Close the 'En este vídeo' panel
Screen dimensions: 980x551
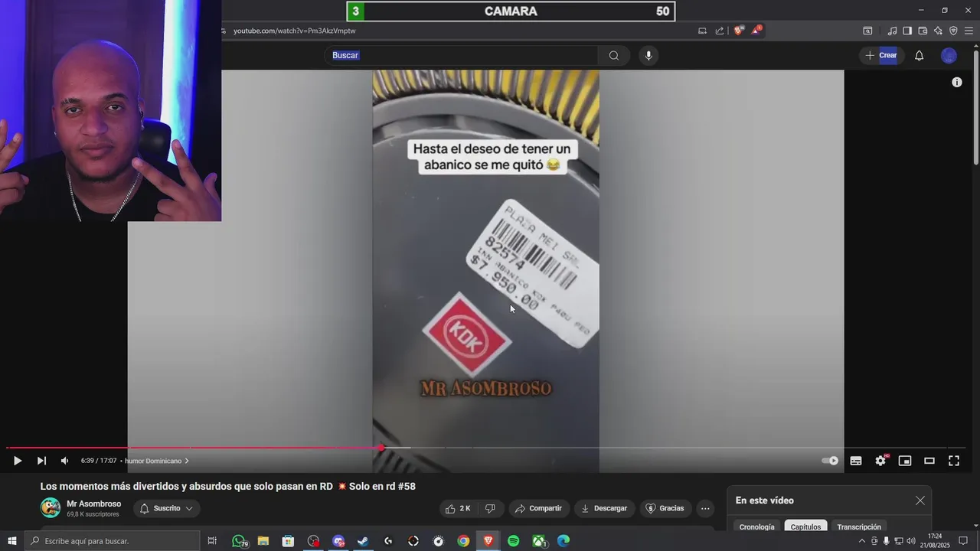click(920, 500)
